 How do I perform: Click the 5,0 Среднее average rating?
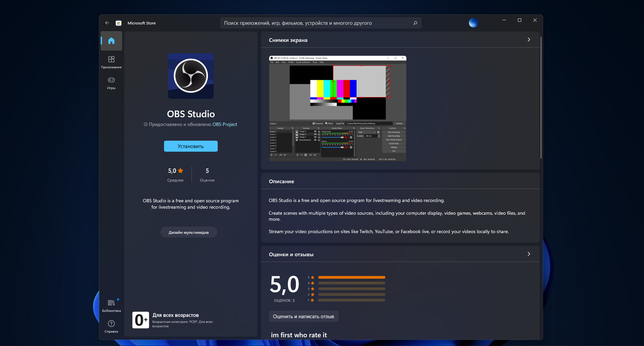tap(175, 175)
